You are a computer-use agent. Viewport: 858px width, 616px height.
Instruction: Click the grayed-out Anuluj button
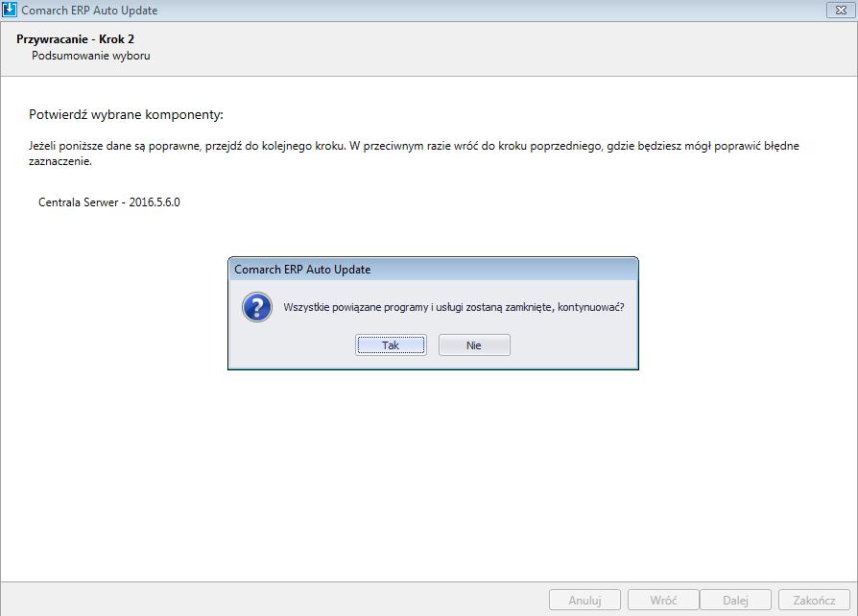click(x=584, y=600)
